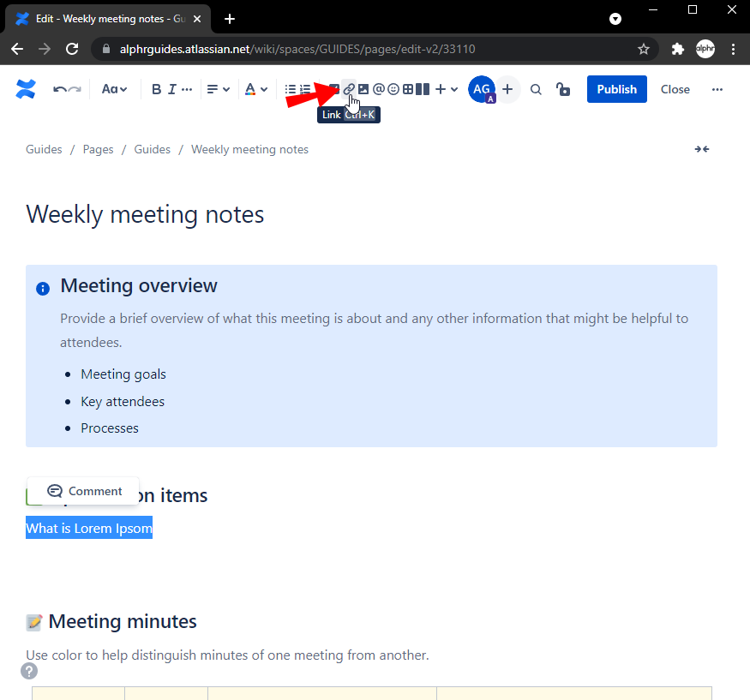Reload the page
The height and width of the screenshot is (700, 750).
coord(72,49)
